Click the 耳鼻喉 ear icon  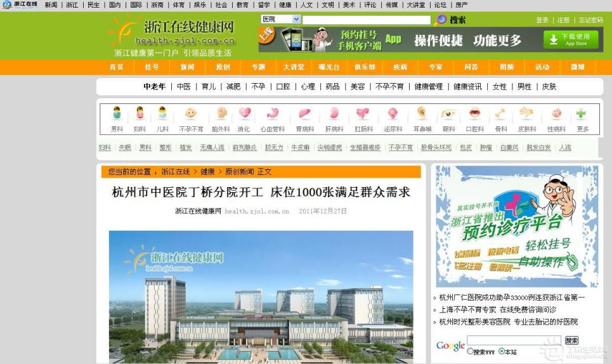tap(422, 114)
